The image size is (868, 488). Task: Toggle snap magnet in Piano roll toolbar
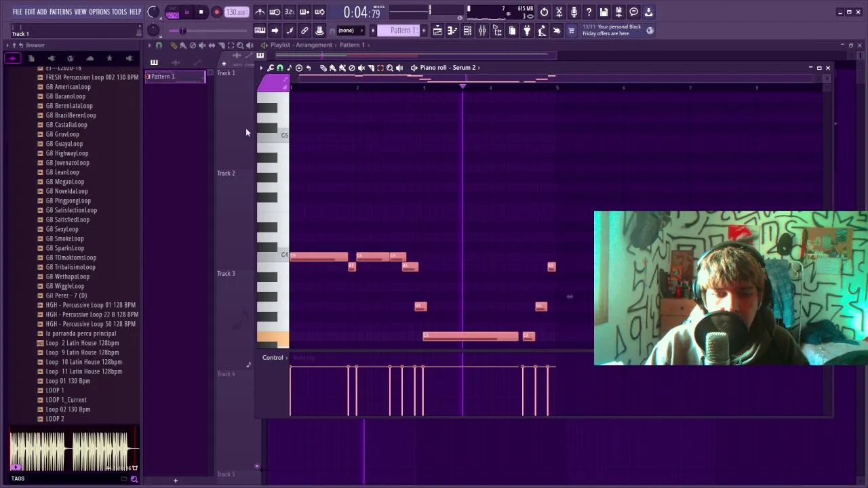point(279,68)
